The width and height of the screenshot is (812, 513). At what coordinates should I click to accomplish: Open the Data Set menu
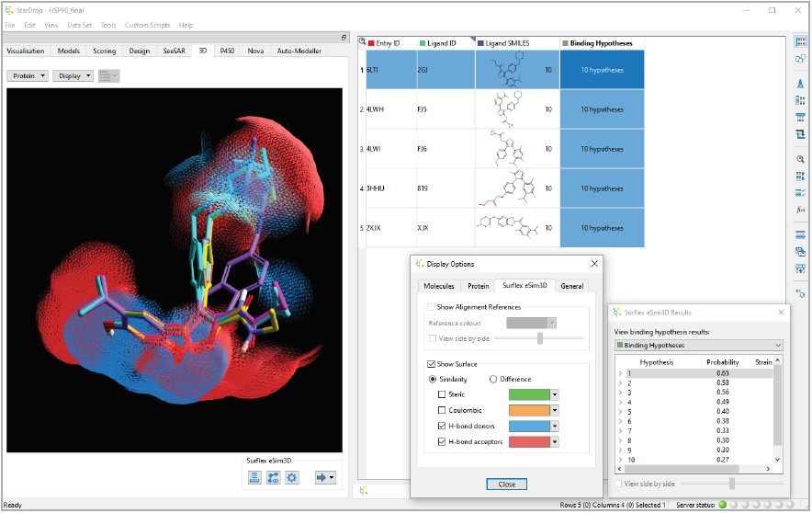(x=79, y=25)
